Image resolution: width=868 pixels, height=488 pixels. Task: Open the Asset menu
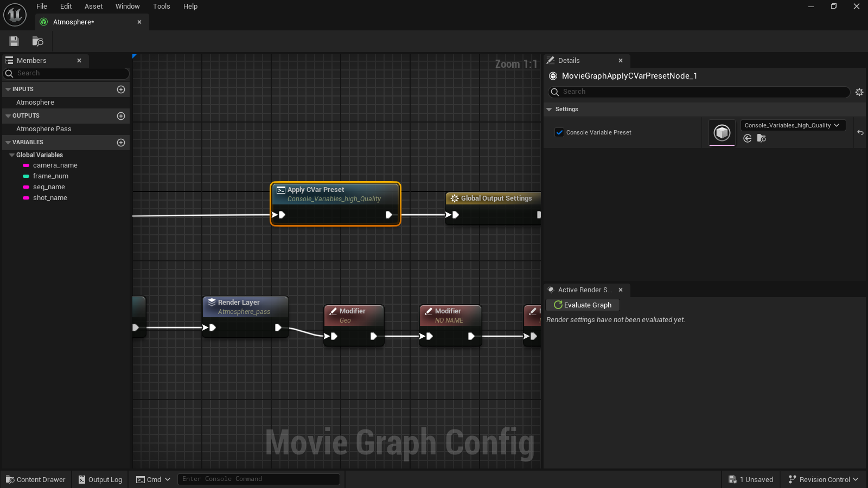pos(93,7)
